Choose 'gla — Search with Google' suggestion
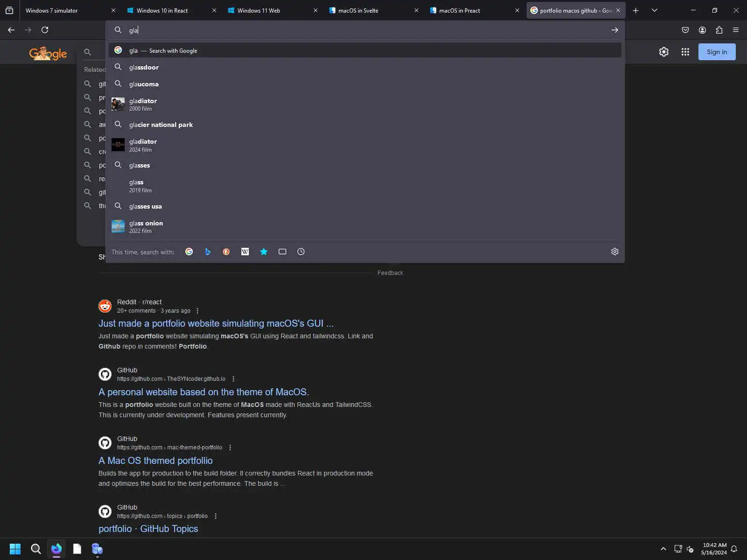 [365, 50]
